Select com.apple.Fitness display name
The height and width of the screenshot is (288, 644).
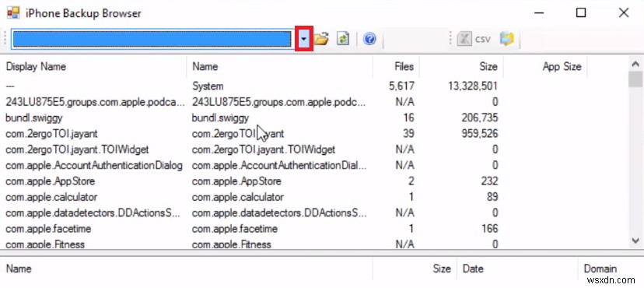[45, 244]
